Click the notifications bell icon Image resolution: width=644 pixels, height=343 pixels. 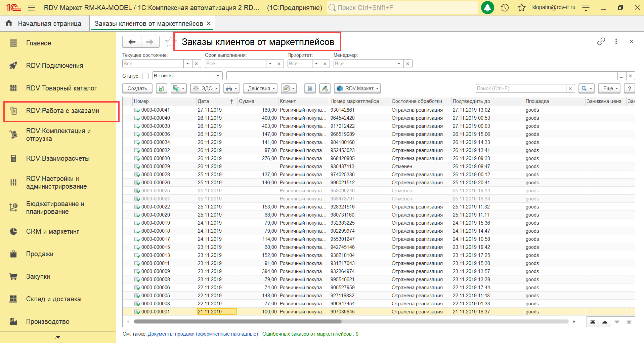pyautogui.click(x=487, y=8)
